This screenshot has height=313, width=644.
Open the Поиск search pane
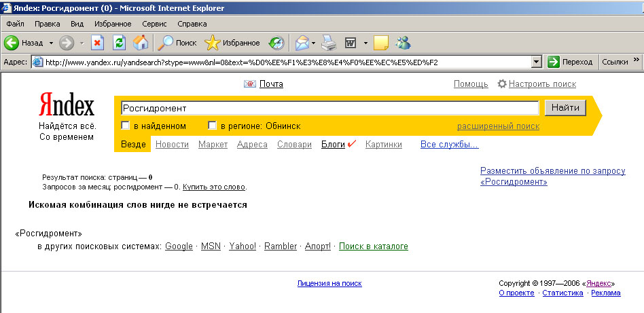177,43
